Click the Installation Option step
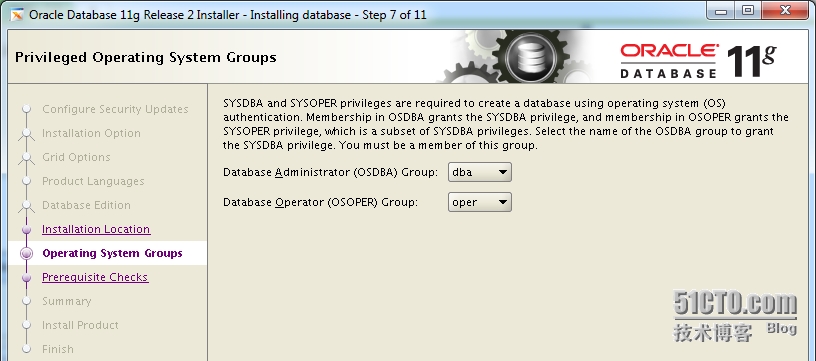This screenshot has height=361, width=816. 91,133
